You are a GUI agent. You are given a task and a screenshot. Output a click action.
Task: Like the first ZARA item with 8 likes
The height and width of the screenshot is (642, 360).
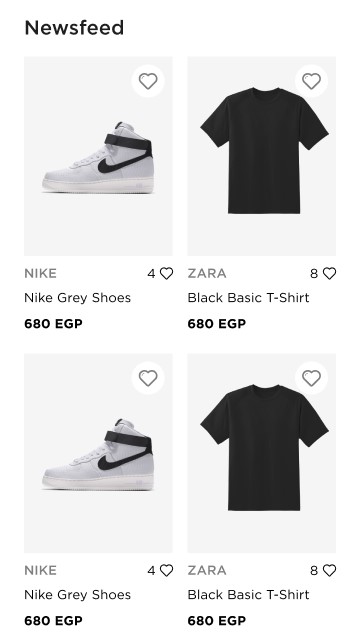(329, 274)
